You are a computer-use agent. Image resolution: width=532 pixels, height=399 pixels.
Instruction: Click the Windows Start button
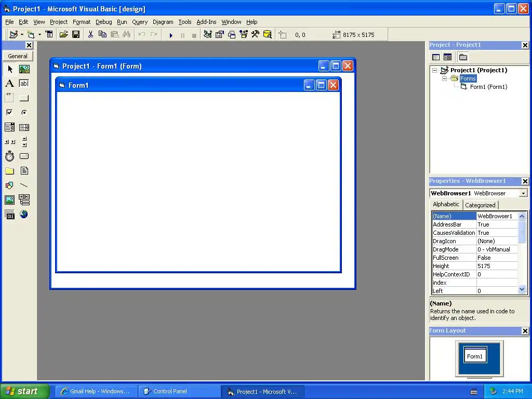tap(24, 391)
